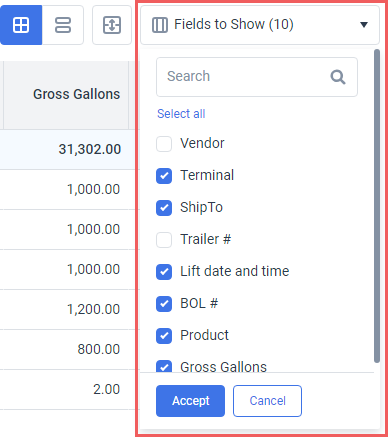Switch to grid view icon
388x437 pixels.
pos(21,25)
